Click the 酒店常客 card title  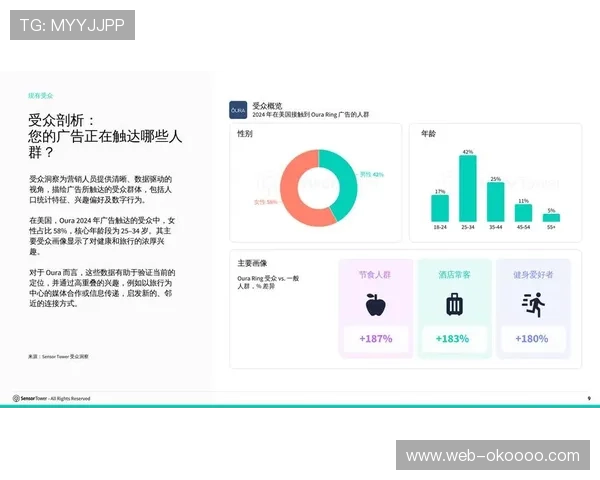coord(454,275)
